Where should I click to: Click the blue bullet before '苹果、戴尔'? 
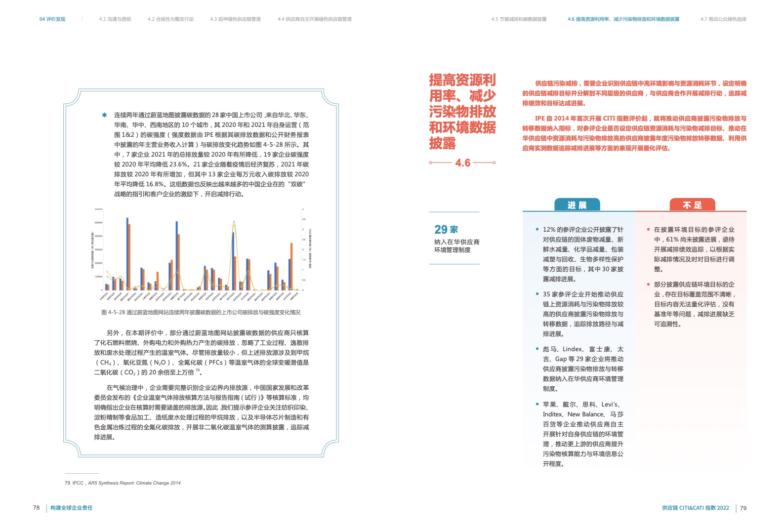pos(537,404)
